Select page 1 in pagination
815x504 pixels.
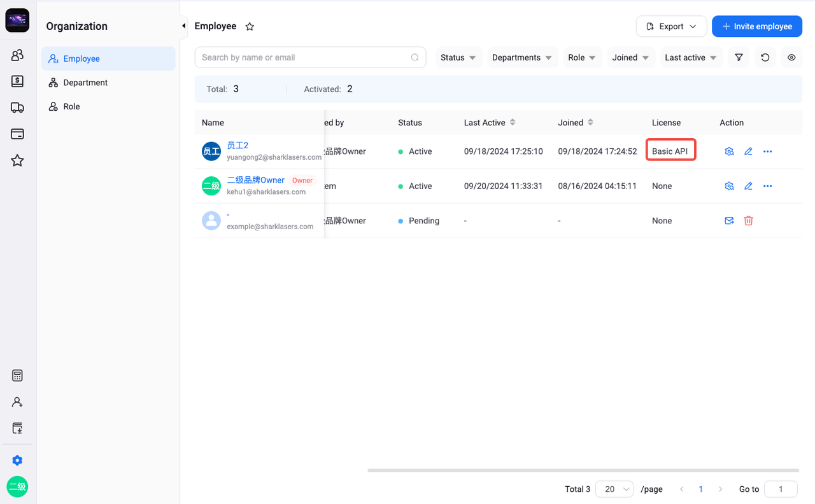click(701, 489)
